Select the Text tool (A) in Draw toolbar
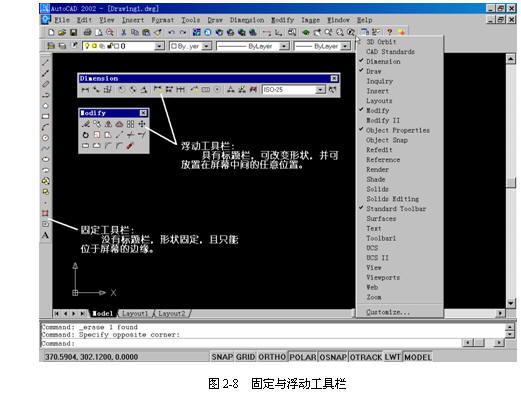 tap(45, 235)
